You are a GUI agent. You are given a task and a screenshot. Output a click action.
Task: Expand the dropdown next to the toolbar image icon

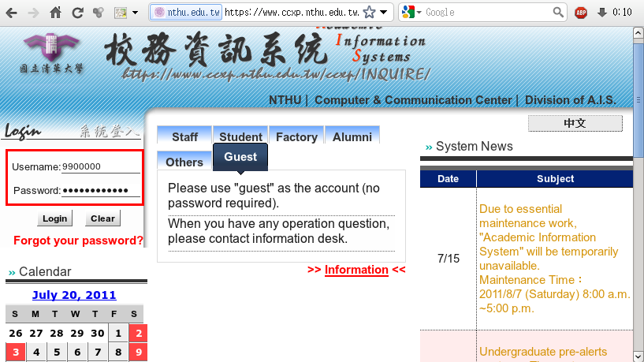pyautogui.click(x=135, y=13)
